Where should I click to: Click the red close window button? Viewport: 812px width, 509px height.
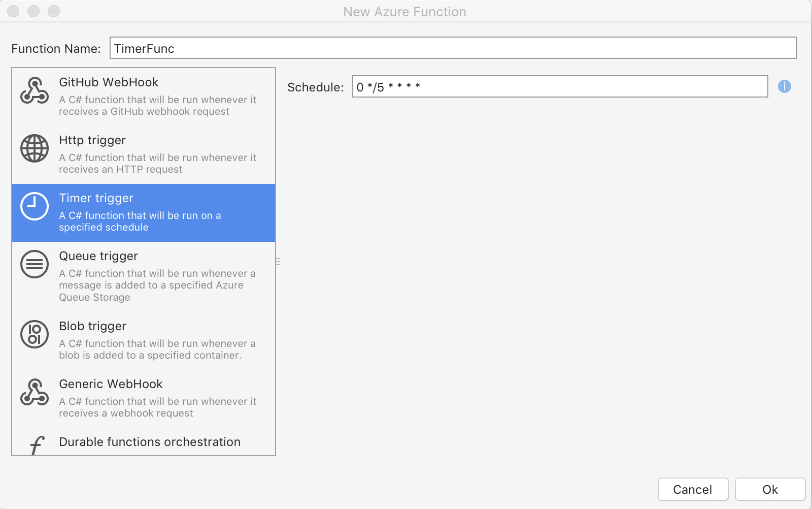[14, 11]
